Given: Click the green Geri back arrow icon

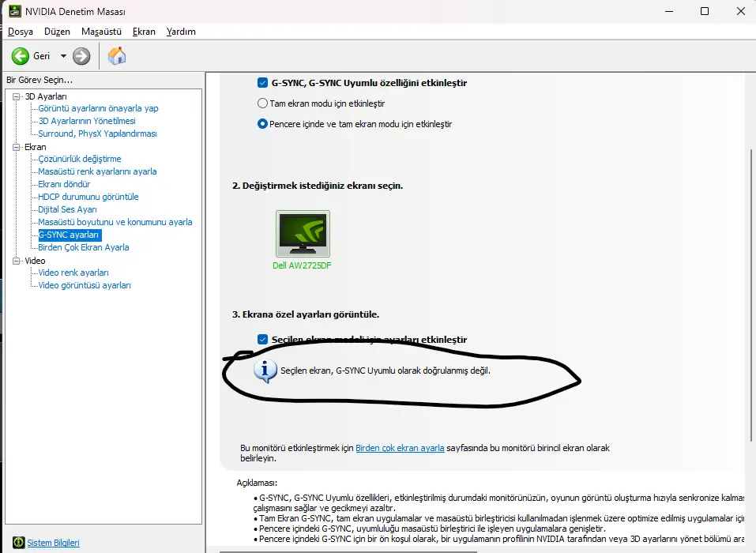Looking at the screenshot, I should click(21, 56).
